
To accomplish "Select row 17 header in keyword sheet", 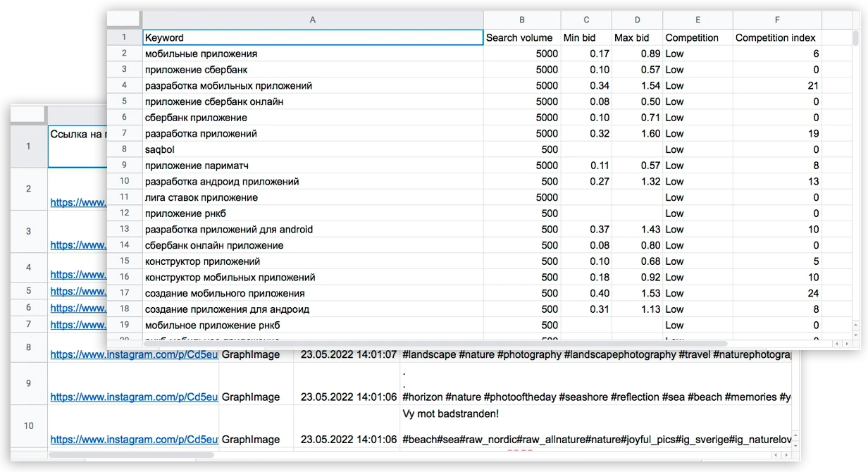I will (125, 294).
